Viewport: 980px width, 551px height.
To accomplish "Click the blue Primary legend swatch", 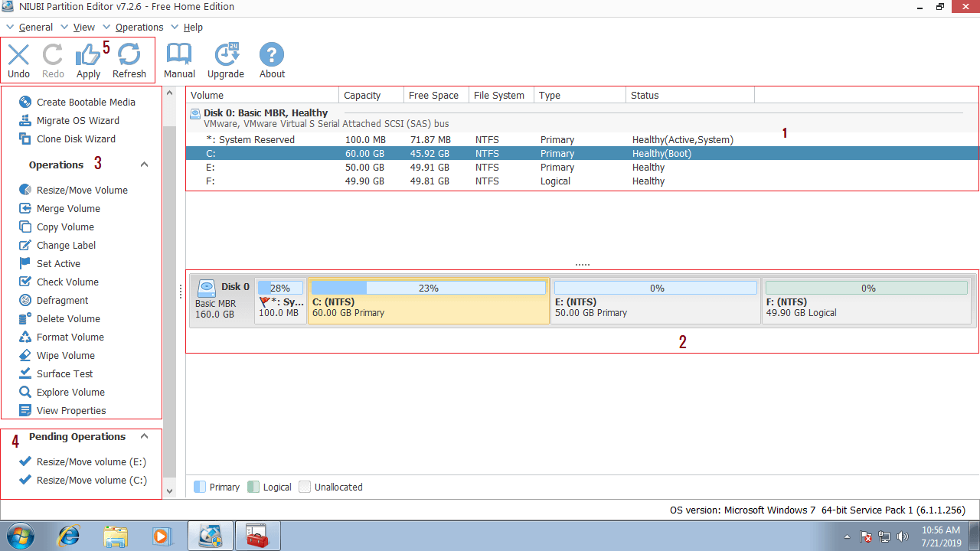I will (199, 487).
